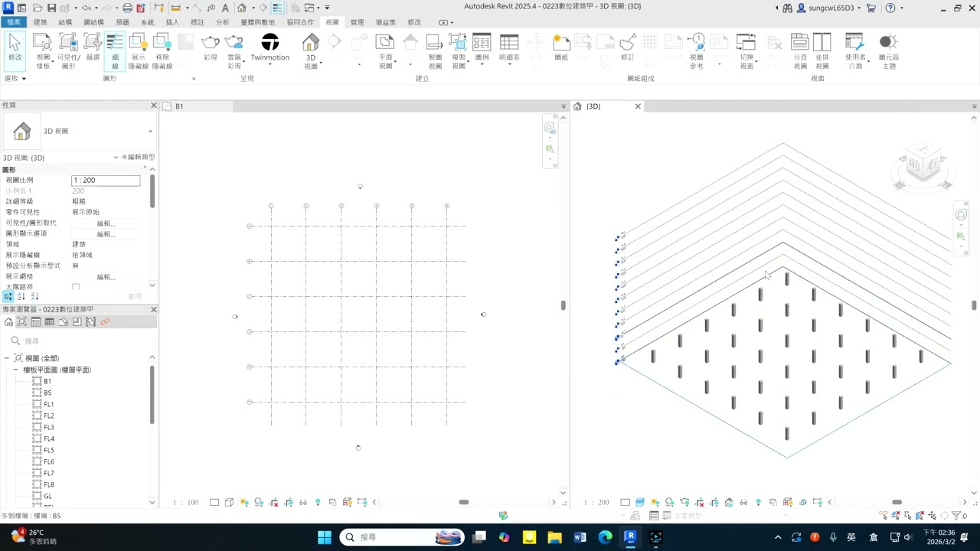Select FL1 floor plan in browser
This screenshot has width=980, height=551.
(x=49, y=404)
